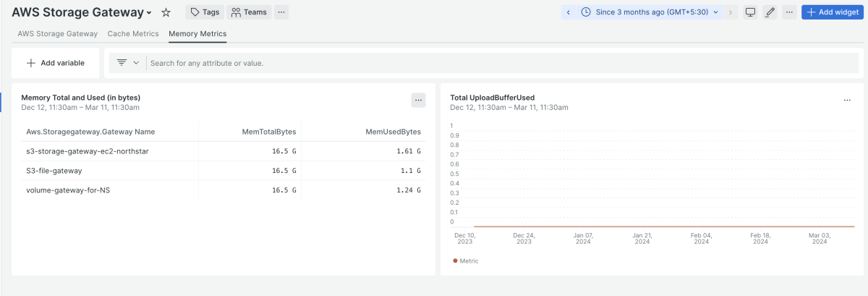
Task: Open the time picker Since 3 months ago
Action: click(x=650, y=12)
